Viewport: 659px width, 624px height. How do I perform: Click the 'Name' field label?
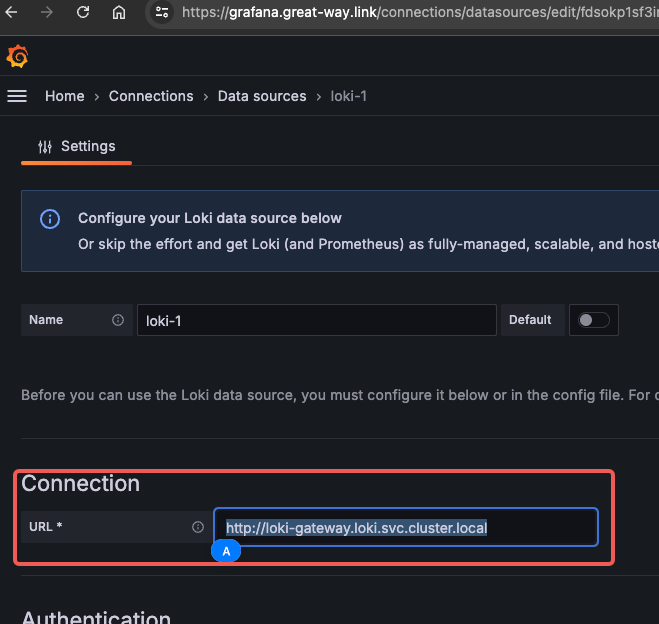click(x=46, y=320)
